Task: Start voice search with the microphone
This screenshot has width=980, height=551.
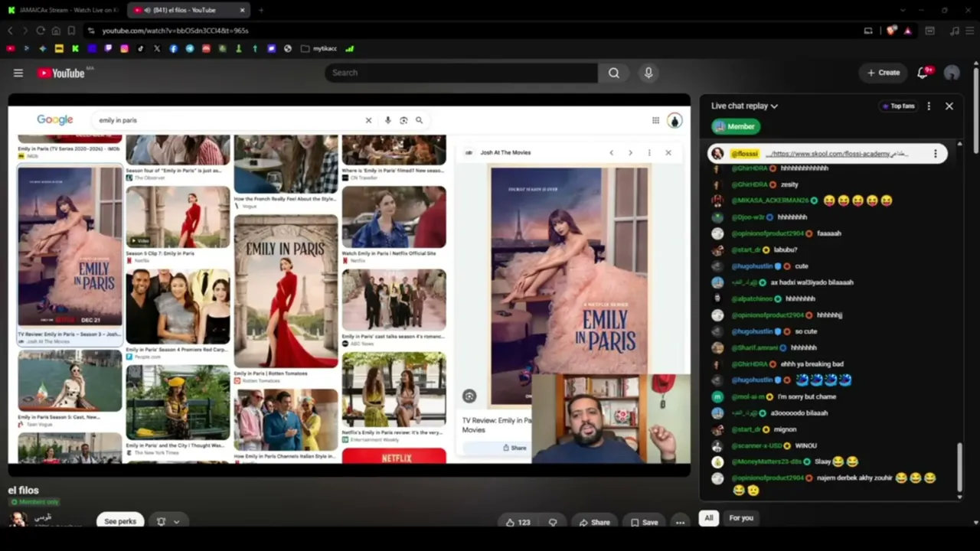Action: point(648,73)
